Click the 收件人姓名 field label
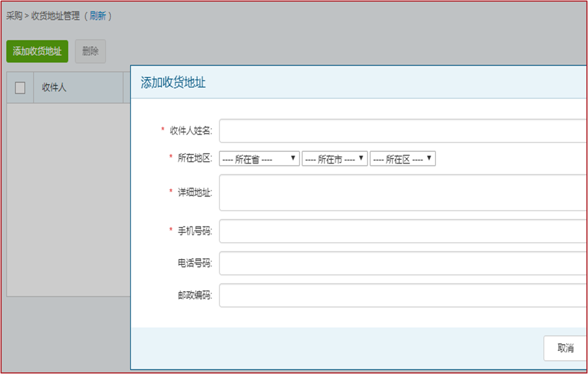The image size is (588, 374). pos(190,131)
